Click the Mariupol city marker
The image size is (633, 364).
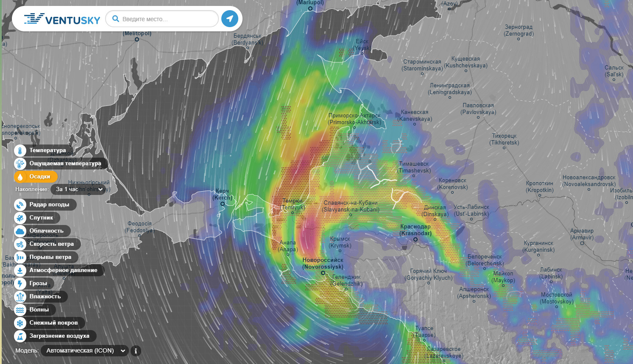click(310, 8)
